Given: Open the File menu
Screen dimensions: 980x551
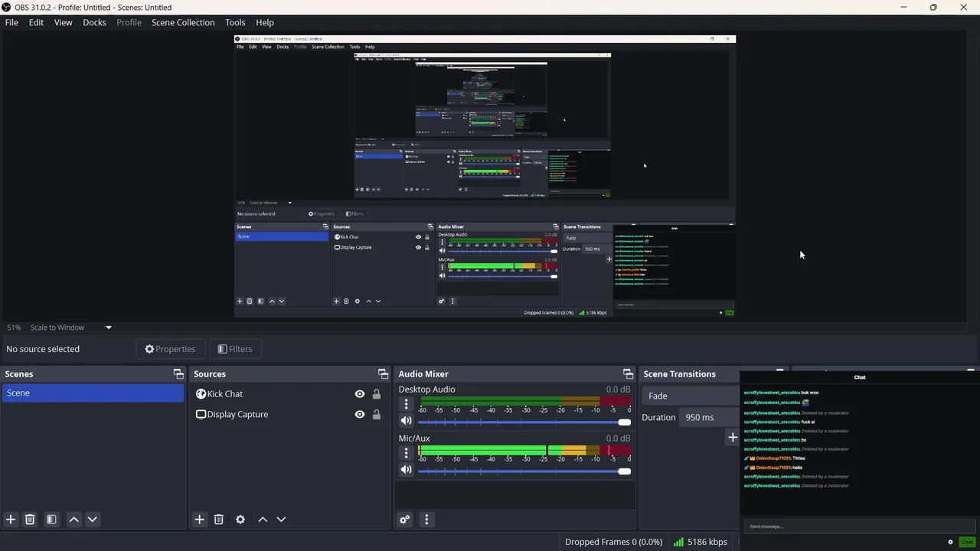Looking at the screenshot, I should [x=11, y=22].
